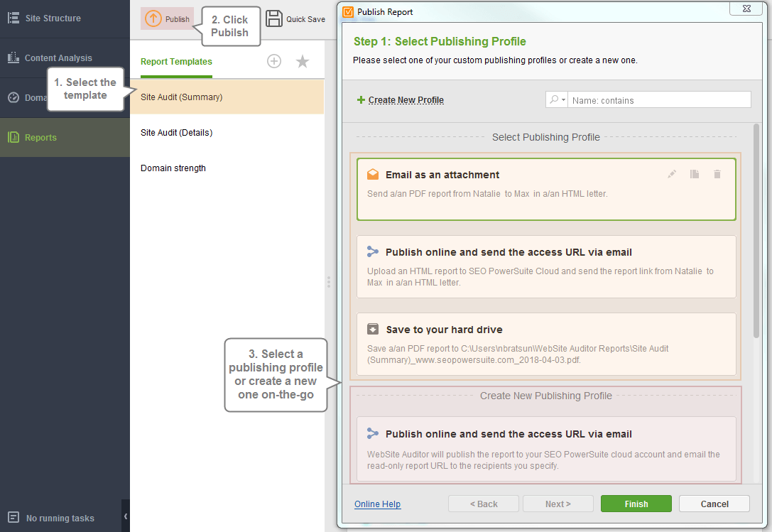Click the orange Publish arrow icon

pos(153,18)
